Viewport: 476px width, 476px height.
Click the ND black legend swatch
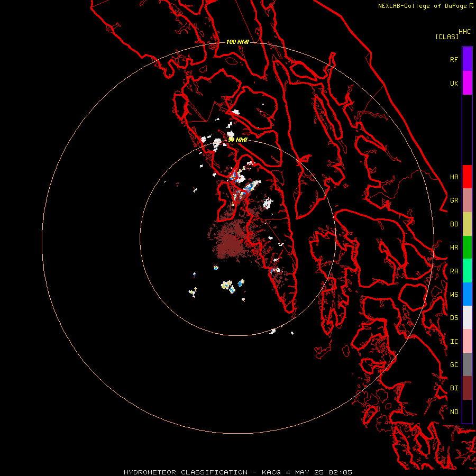pyautogui.click(x=467, y=411)
